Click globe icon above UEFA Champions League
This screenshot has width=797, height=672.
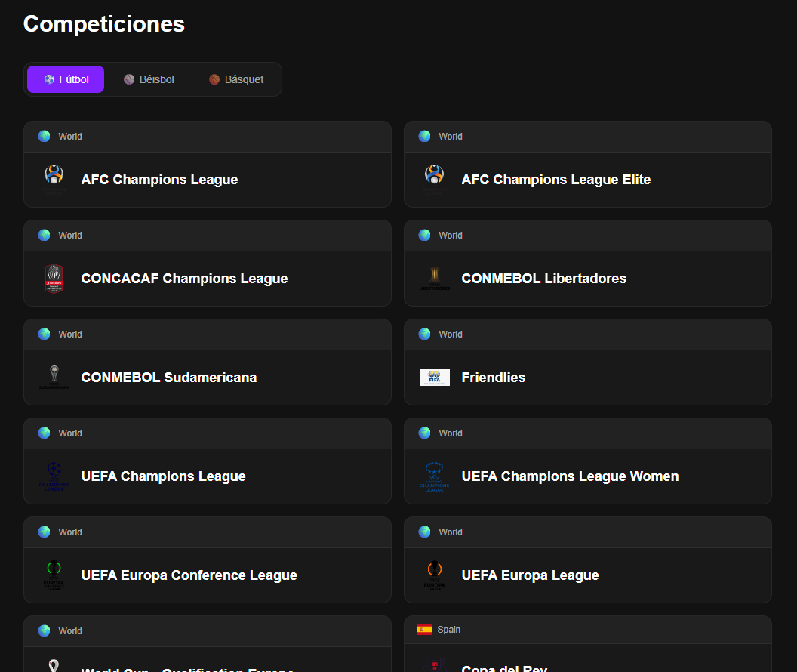[45, 433]
